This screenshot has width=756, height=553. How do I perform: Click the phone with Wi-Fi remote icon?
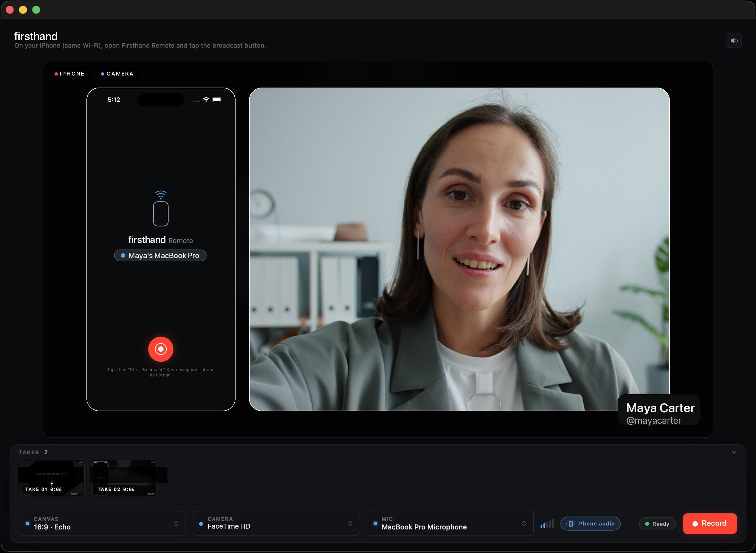coord(161,208)
